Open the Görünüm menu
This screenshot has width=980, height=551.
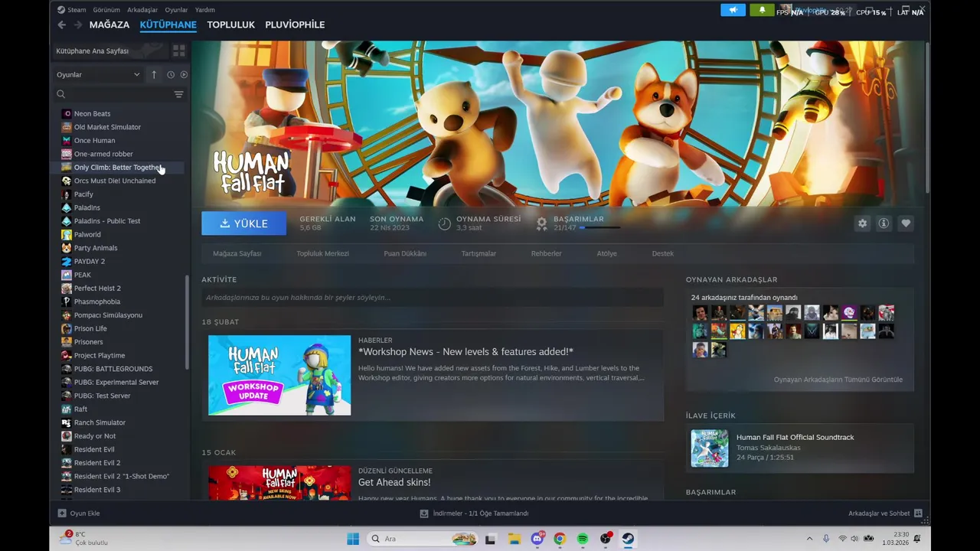106,10
